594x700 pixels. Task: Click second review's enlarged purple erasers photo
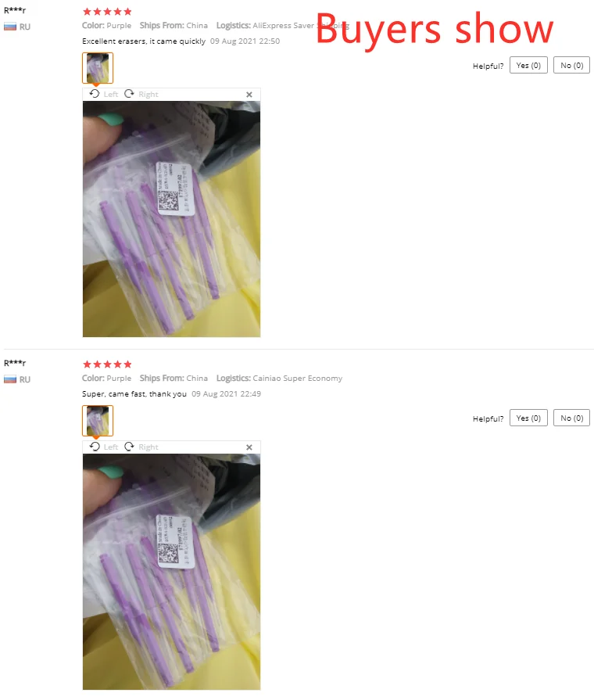pyautogui.click(x=171, y=572)
